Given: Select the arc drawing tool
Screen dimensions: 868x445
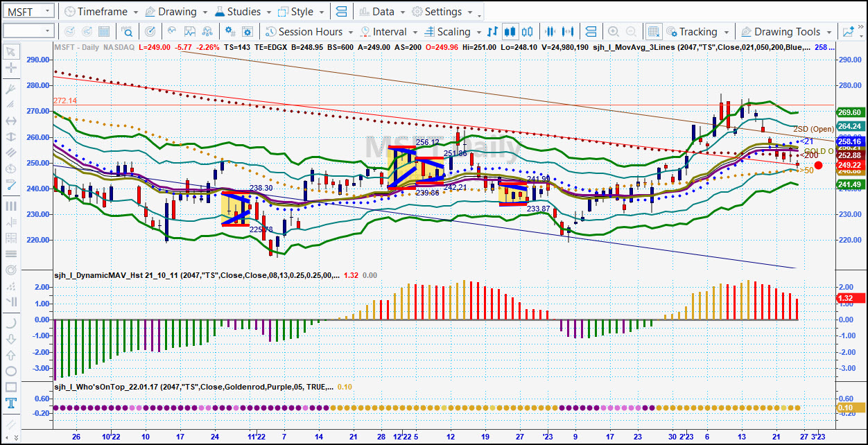Looking at the screenshot, I should 11,322.
